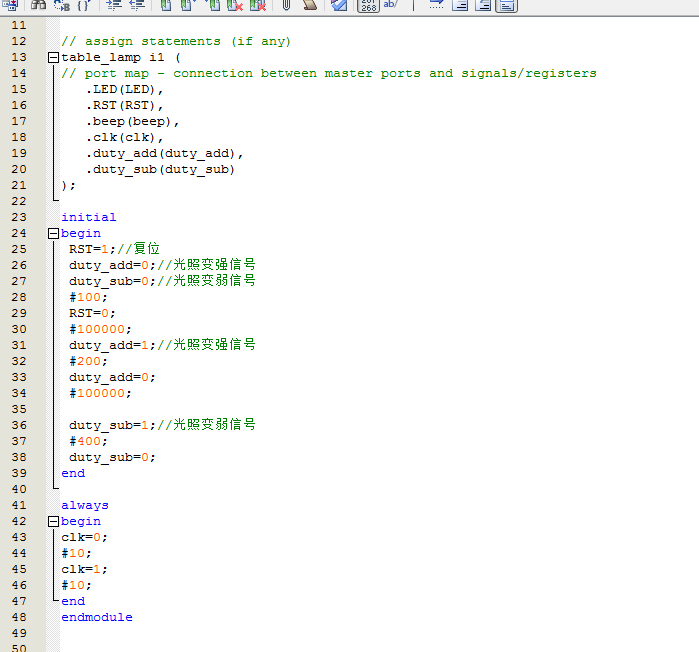Click 'duty_add=0;' on line 26
The width and height of the screenshot is (699, 652).
point(112,266)
